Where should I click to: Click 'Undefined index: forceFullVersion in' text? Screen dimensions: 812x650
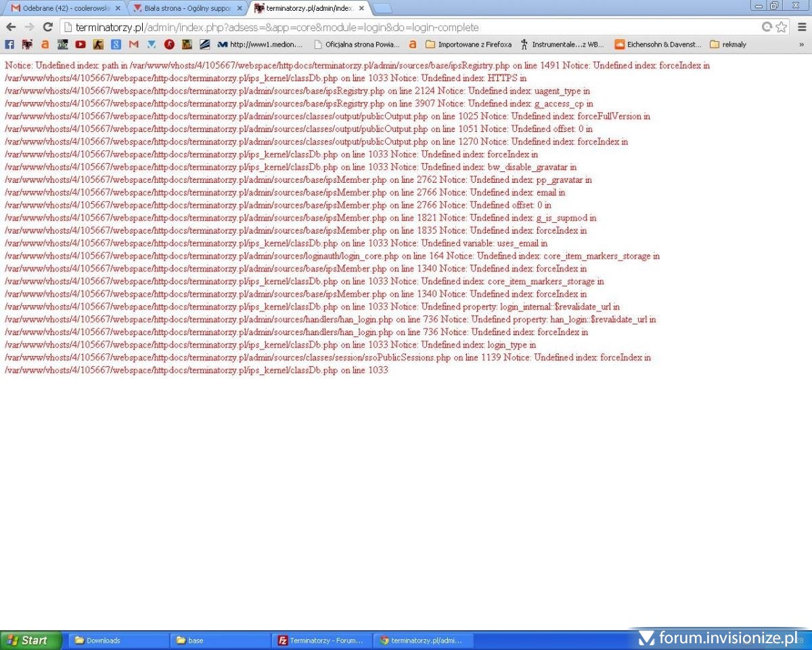coord(581,116)
